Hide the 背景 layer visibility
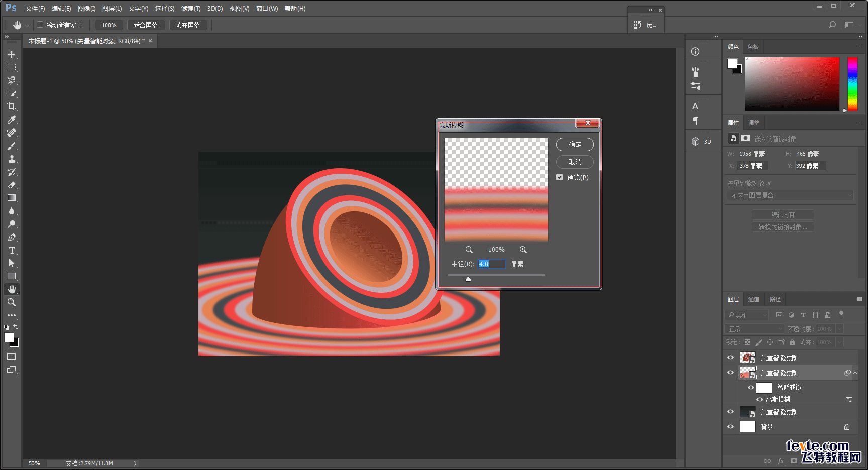868x470 pixels. pos(730,427)
